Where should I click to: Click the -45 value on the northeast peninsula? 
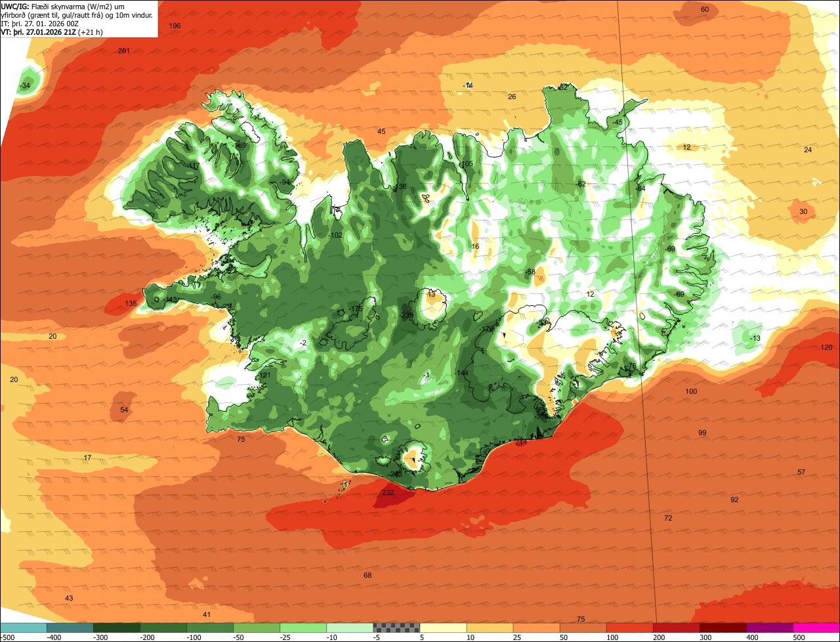pyautogui.click(x=617, y=122)
